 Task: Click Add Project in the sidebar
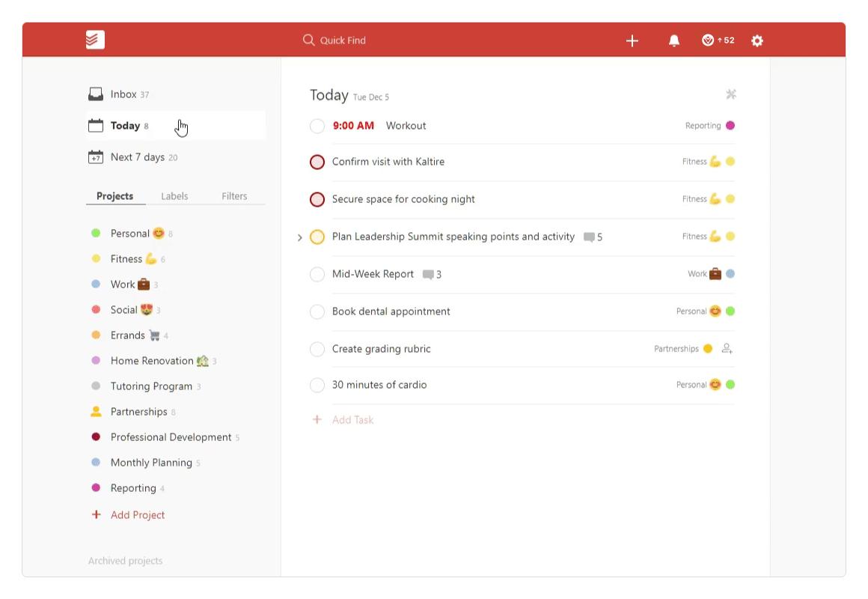tap(137, 515)
